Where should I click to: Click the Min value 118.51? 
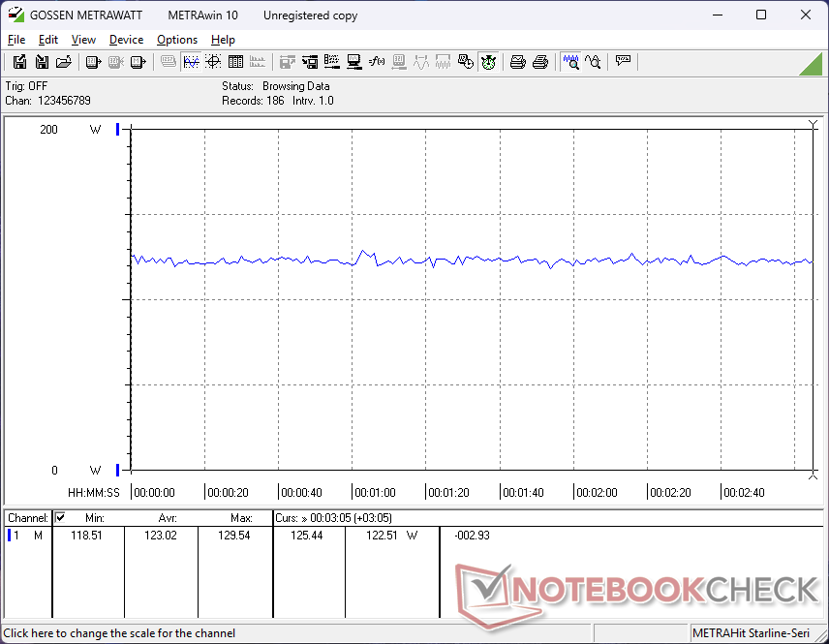[86, 536]
